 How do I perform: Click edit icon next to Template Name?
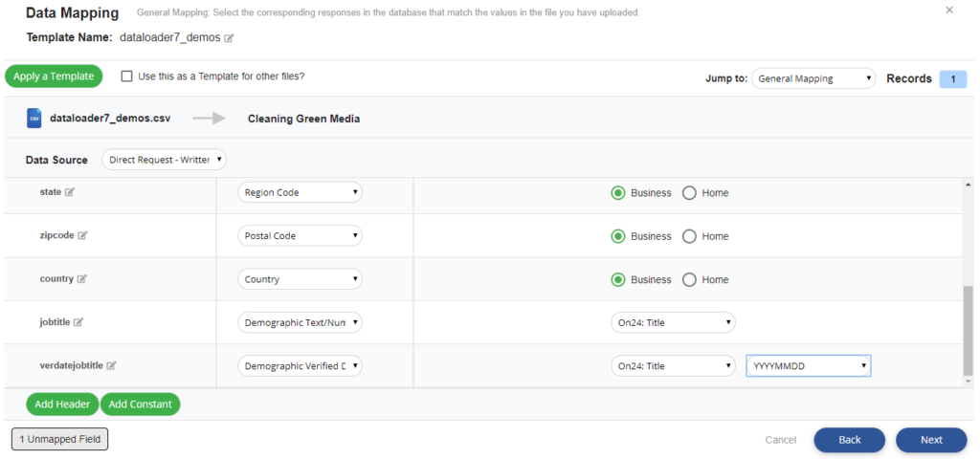coord(229,38)
